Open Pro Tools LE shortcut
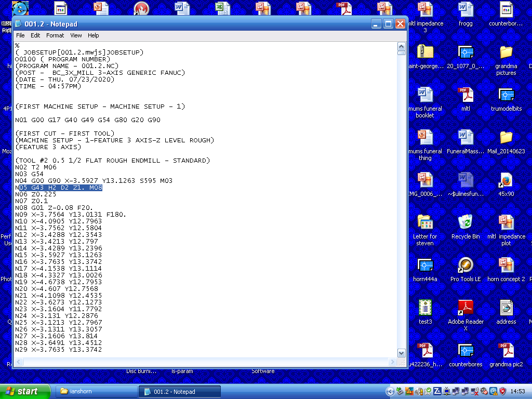532x399 pixels. click(465, 265)
